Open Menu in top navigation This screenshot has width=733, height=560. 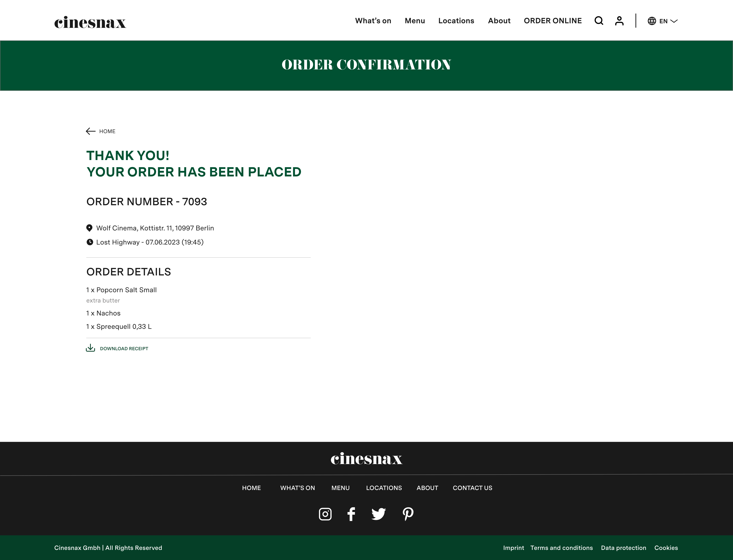pyautogui.click(x=415, y=21)
